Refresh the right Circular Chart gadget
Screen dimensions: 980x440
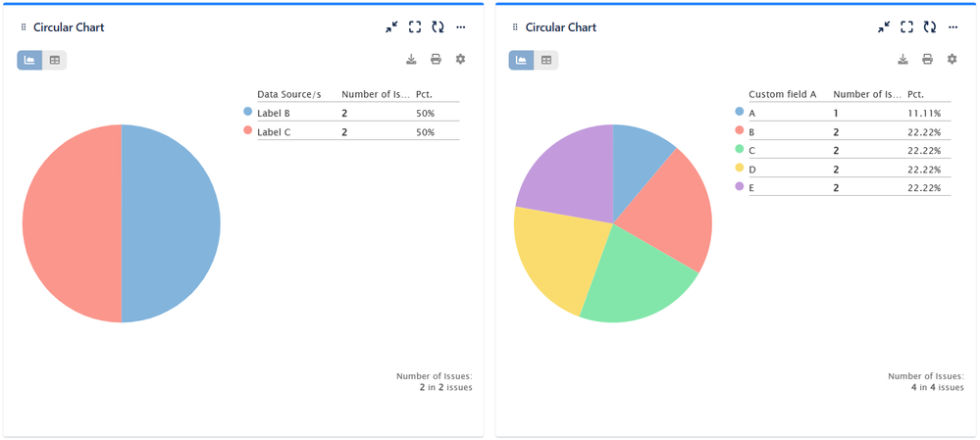[929, 26]
